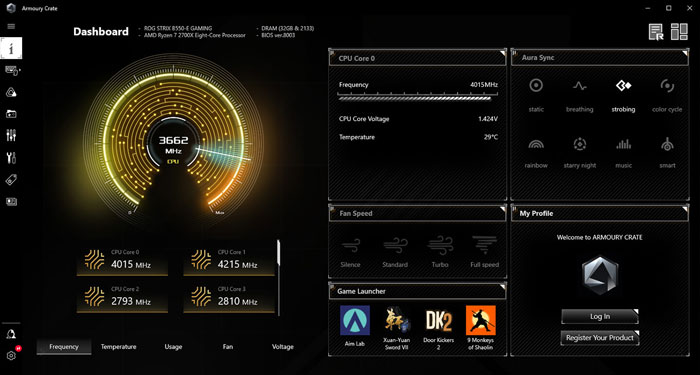This screenshot has height=375, width=700.
Task: Open the hamburger menu at top left
Action: (11, 26)
